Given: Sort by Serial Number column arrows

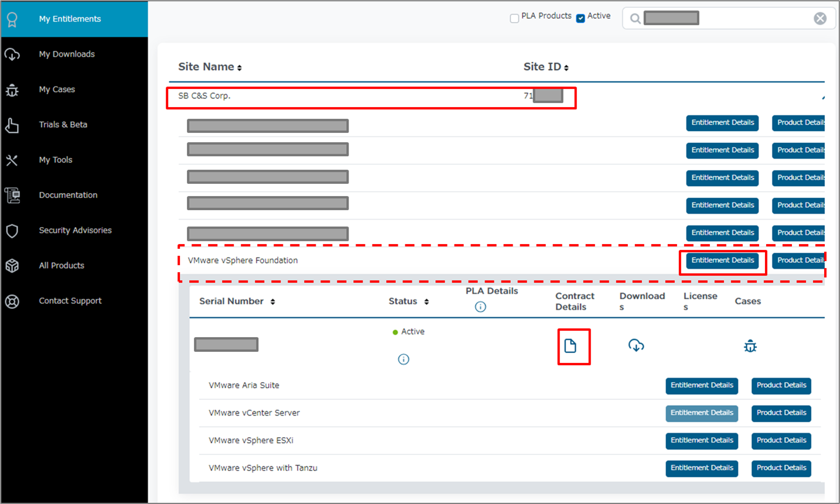Looking at the screenshot, I should [273, 302].
